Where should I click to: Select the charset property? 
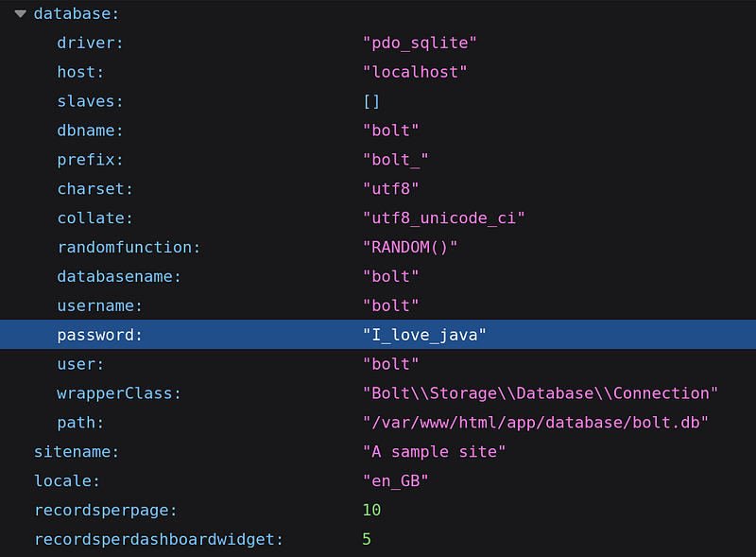(94, 189)
